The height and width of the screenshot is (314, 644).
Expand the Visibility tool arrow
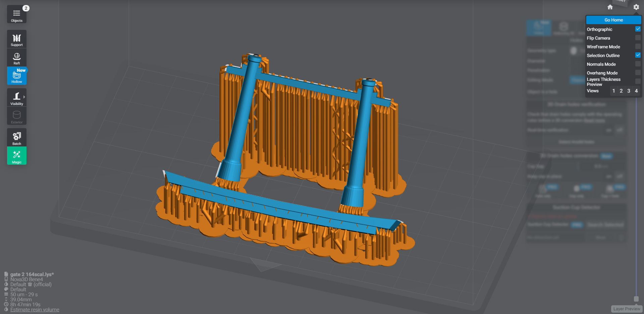24,97
